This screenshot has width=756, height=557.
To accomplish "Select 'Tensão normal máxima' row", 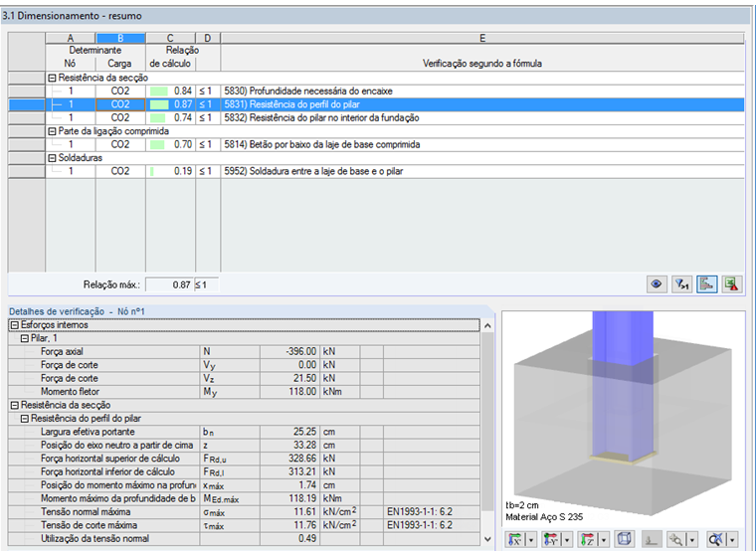I will pos(244,511).
